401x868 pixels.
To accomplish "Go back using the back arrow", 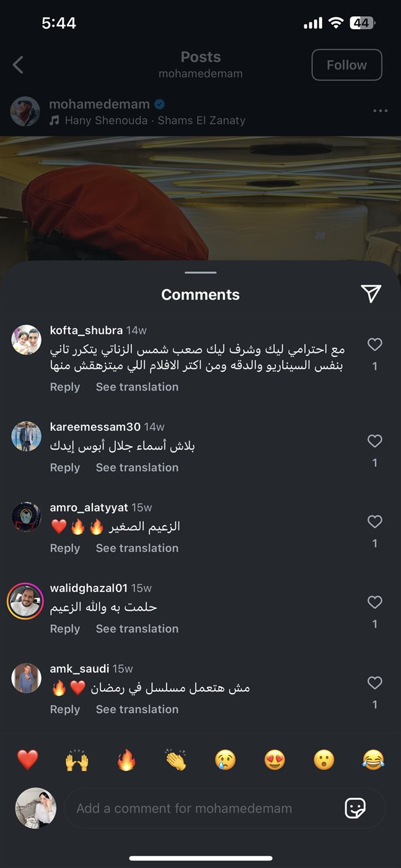I will (18, 64).
